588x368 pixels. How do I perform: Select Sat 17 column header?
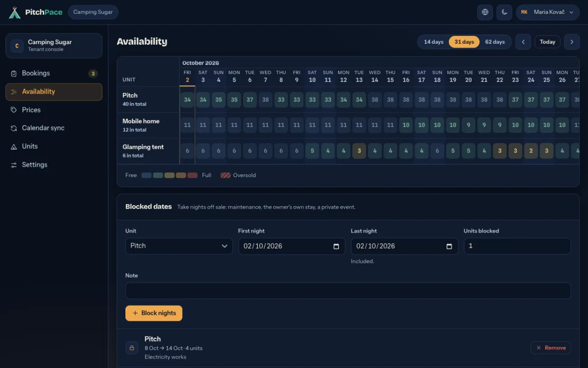click(x=421, y=77)
